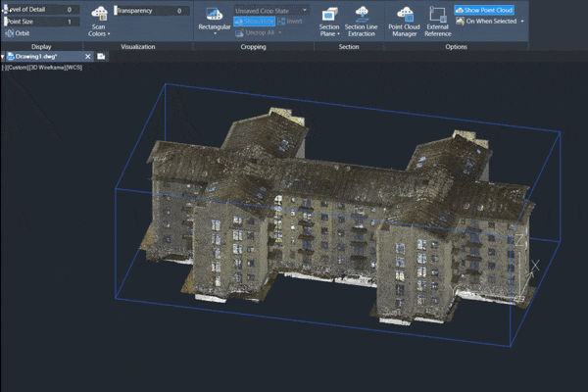Click the Uncrop All icon
588x392 pixels.
pyautogui.click(x=239, y=33)
